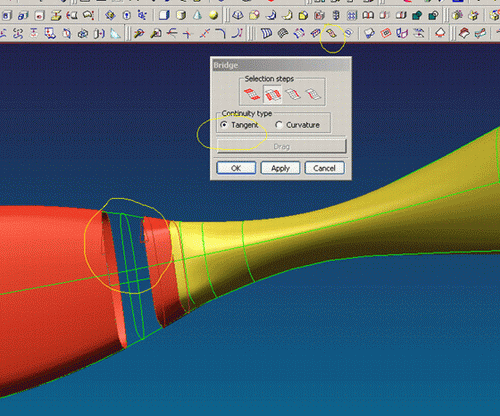Click Apply in the Bridge dialog
The width and height of the screenshot is (500, 416).
(x=280, y=168)
